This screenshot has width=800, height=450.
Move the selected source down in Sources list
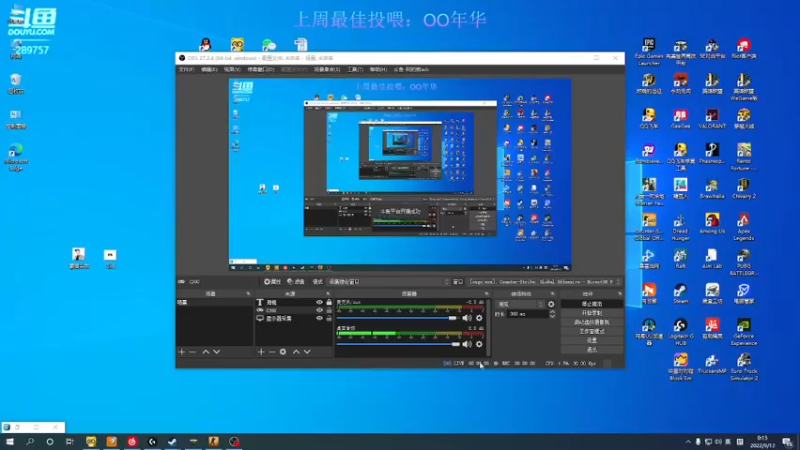point(307,352)
